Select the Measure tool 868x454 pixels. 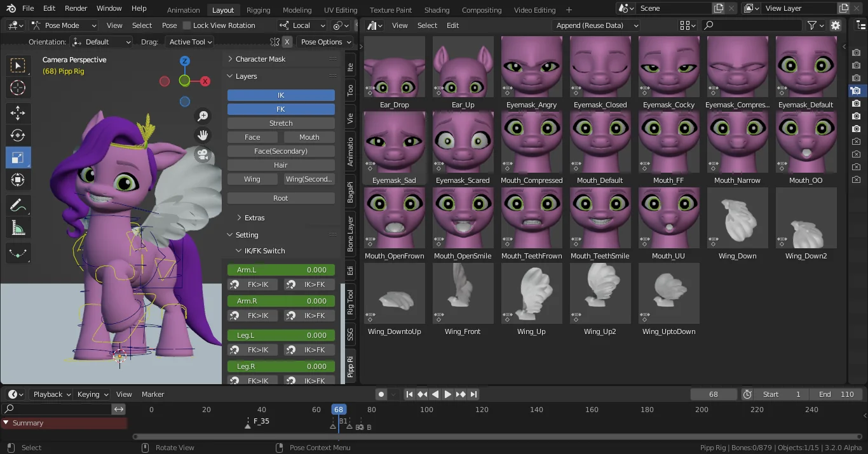tap(18, 226)
